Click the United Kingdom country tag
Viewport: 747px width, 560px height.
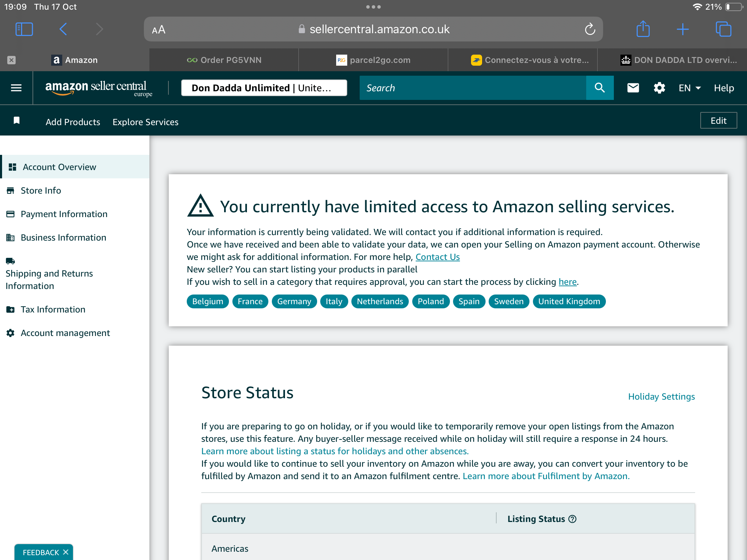click(x=569, y=301)
